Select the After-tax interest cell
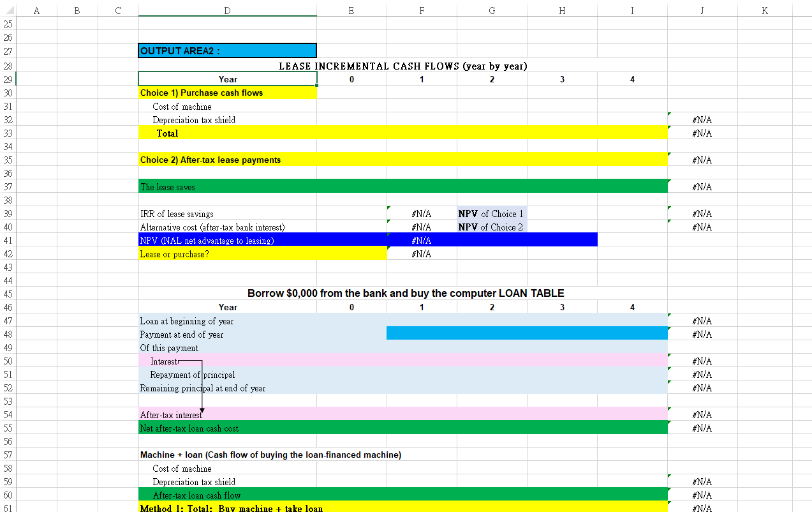 pos(228,415)
